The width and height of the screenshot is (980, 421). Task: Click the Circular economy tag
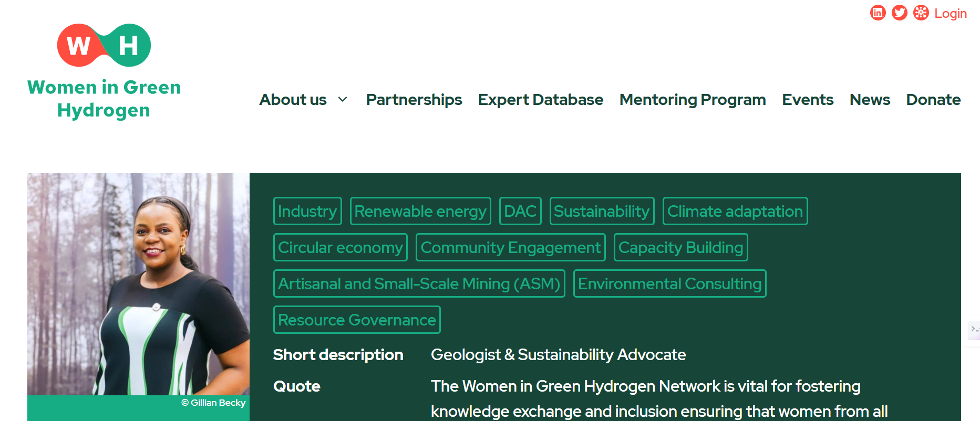pos(340,247)
